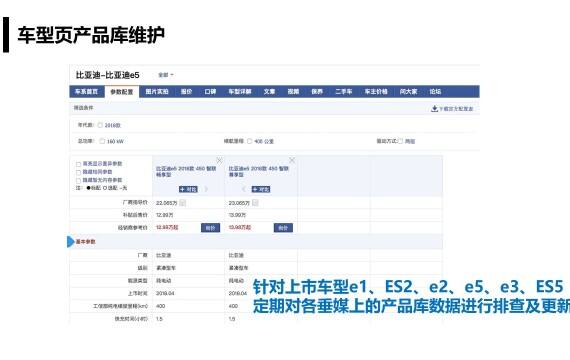Expand the 全部 dropdown beside 比亚迪e5 title
Viewport: 570px width, 360px height.
click(166, 75)
